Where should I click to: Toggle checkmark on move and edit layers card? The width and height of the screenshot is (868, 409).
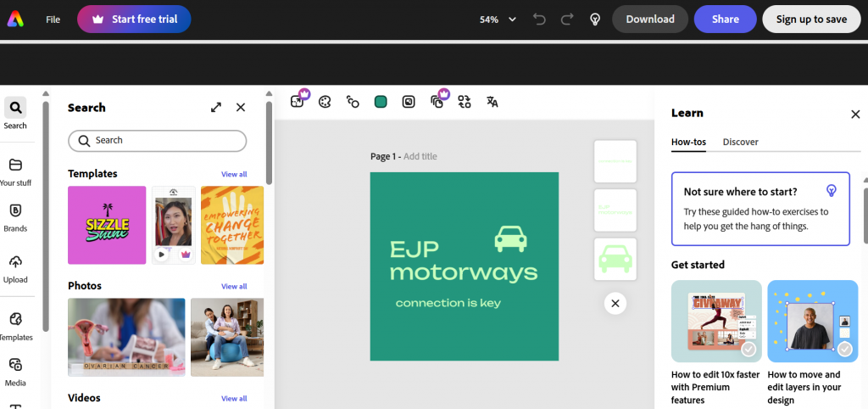[x=845, y=349]
